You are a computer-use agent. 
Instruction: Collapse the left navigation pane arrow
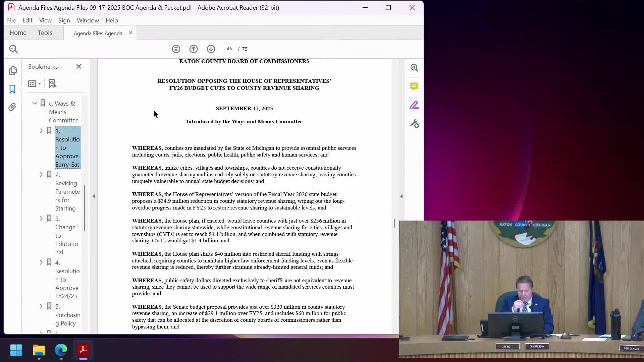94,196
